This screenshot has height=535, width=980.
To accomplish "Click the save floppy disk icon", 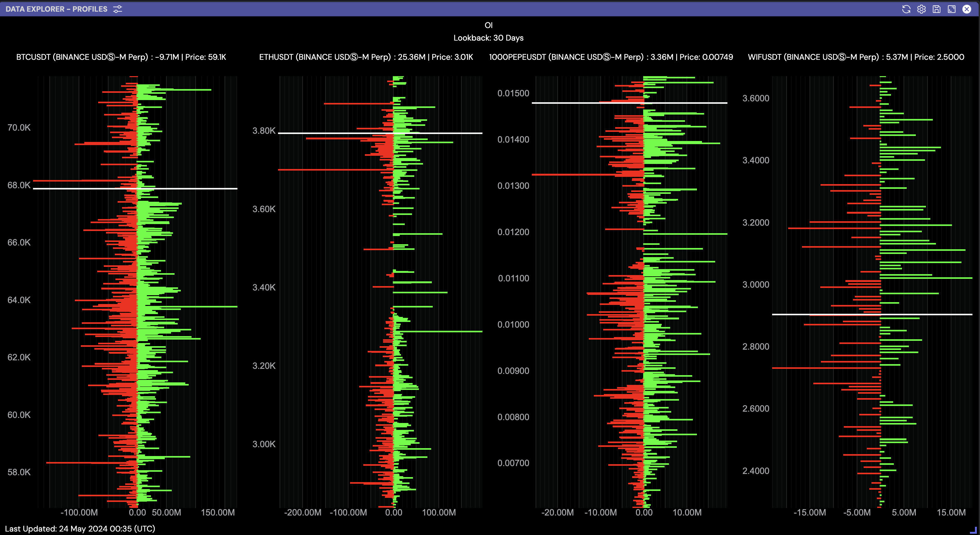I will [x=937, y=9].
